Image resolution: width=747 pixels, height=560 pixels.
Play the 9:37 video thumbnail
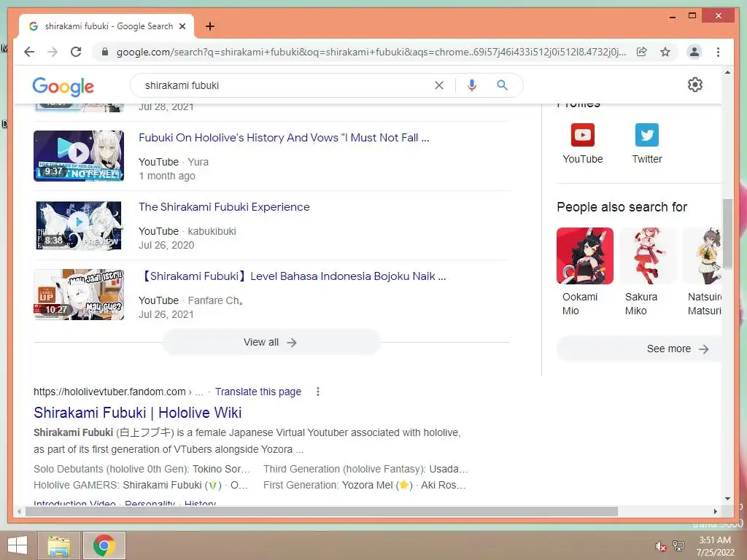click(79, 156)
